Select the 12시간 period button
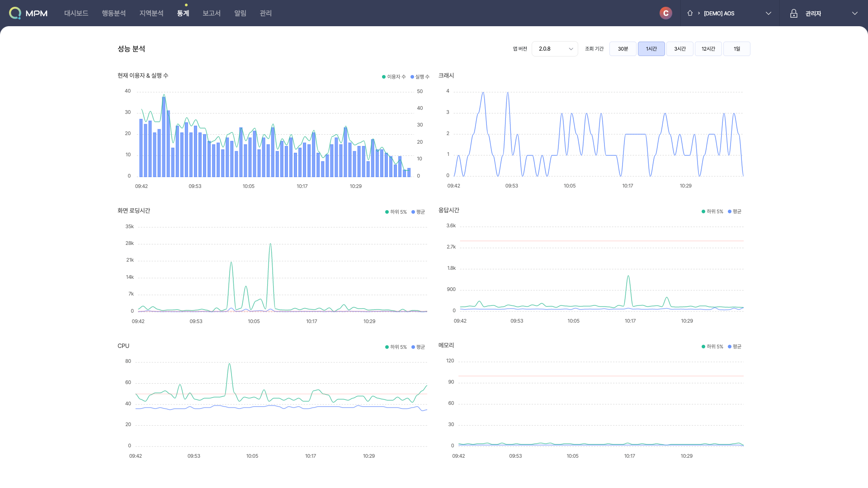 pos(708,49)
